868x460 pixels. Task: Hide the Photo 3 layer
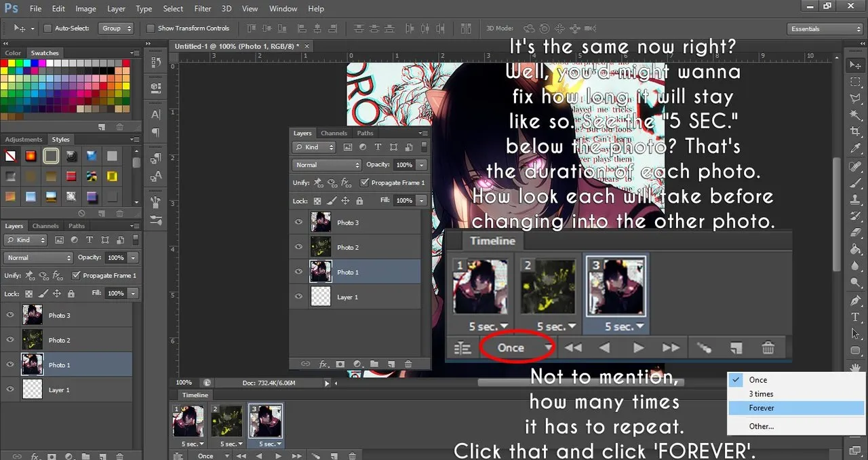coord(10,315)
